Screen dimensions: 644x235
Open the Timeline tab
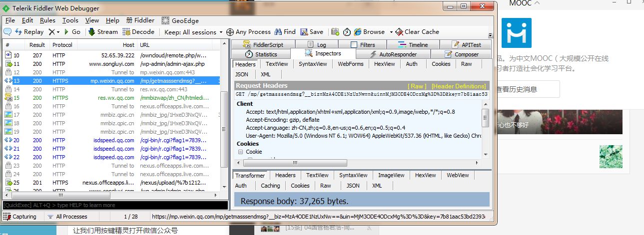click(413, 44)
